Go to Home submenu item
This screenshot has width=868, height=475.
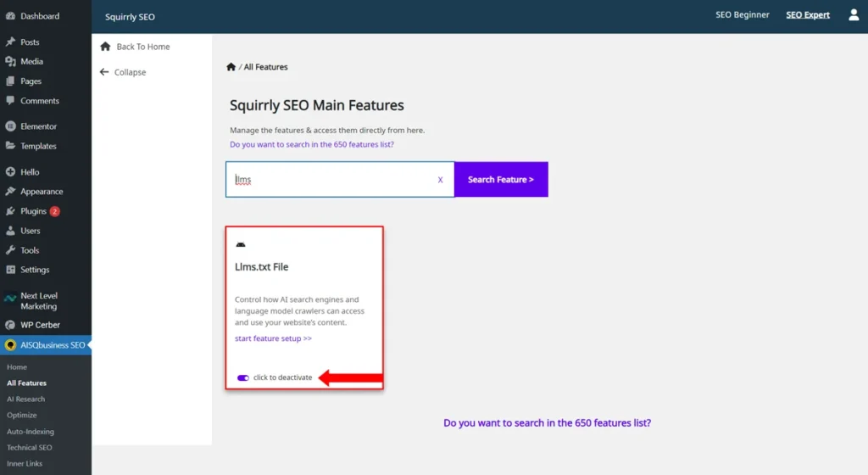[x=17, y=366]
